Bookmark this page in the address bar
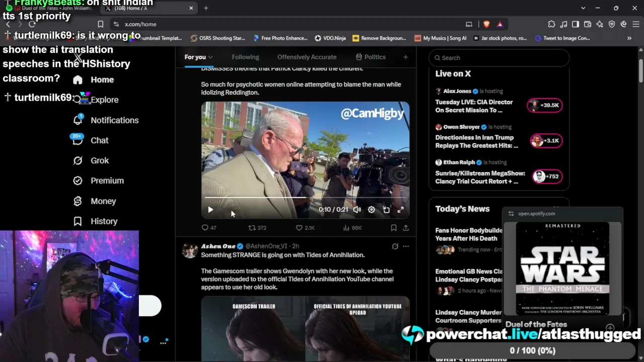Viewport: 644px width, 362px height. point(101,24)
